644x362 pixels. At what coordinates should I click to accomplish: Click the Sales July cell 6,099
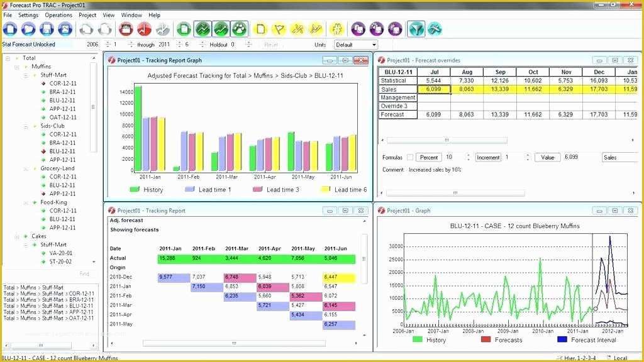point(434,89)
